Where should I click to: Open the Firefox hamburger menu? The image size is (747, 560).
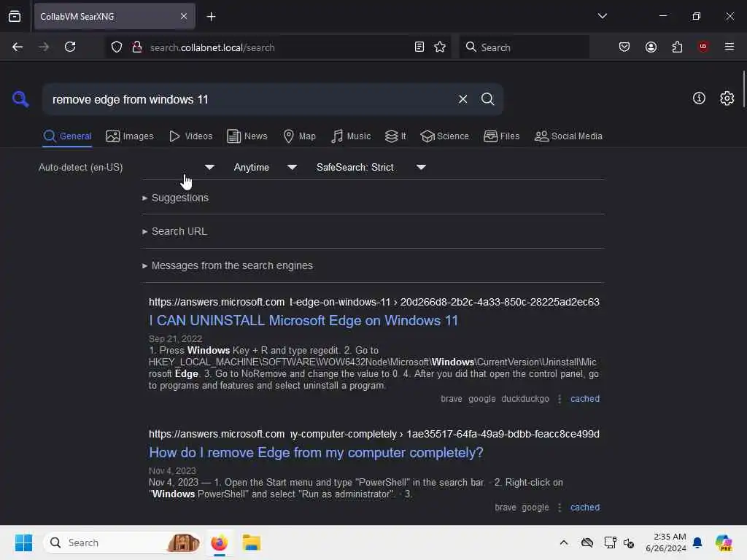click(x=729, y=47)
